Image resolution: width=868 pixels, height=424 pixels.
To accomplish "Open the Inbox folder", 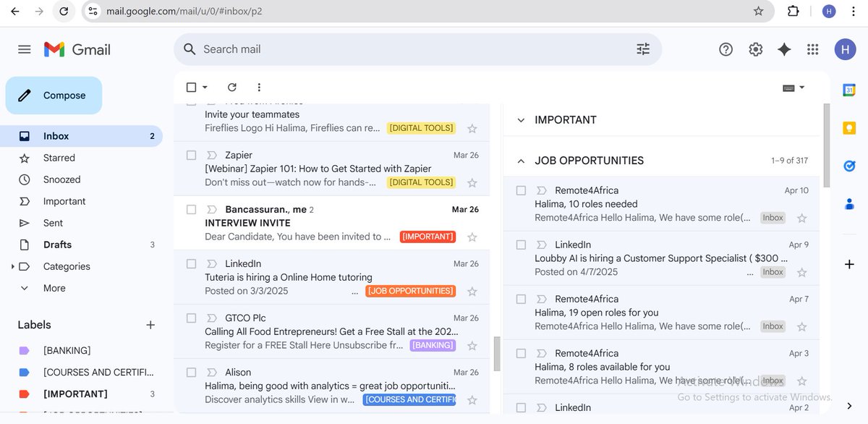I will click(81, 136).
